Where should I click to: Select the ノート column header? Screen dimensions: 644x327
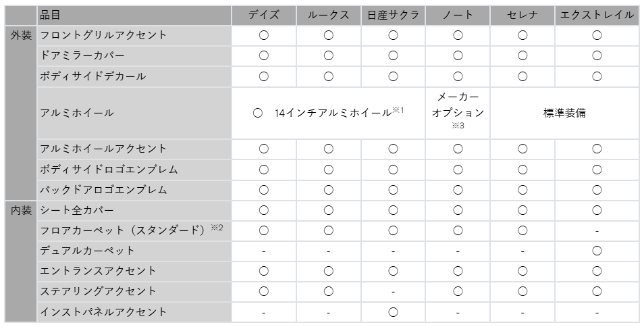pyautogui.click(x=458, y=14)
